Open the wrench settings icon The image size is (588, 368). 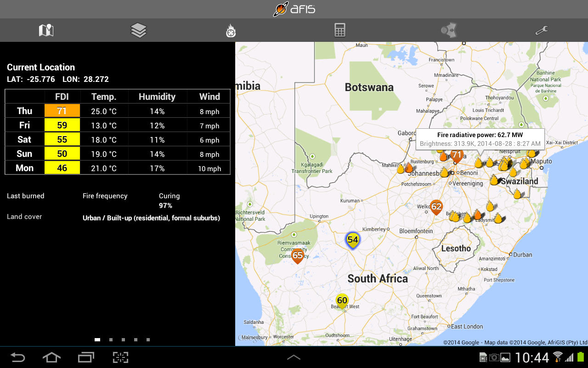point(542,30)
